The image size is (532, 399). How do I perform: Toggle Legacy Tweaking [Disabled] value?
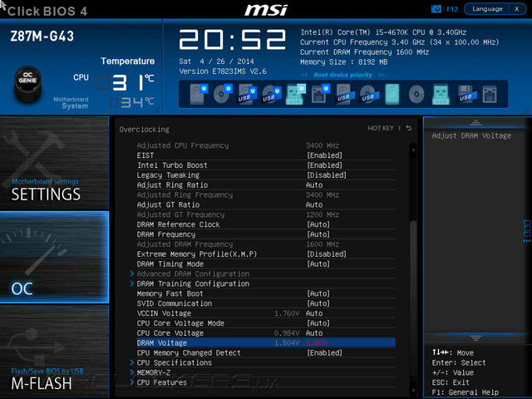327,175
